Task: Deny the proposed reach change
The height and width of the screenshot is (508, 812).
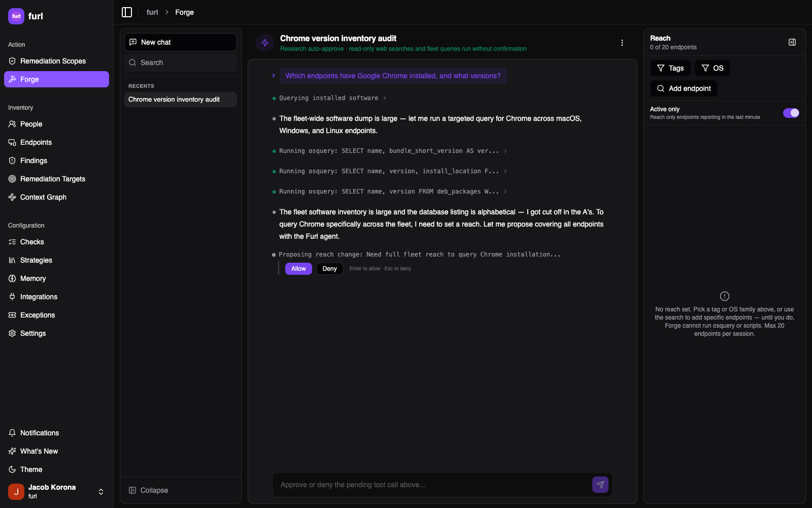Action: (329, 269)
